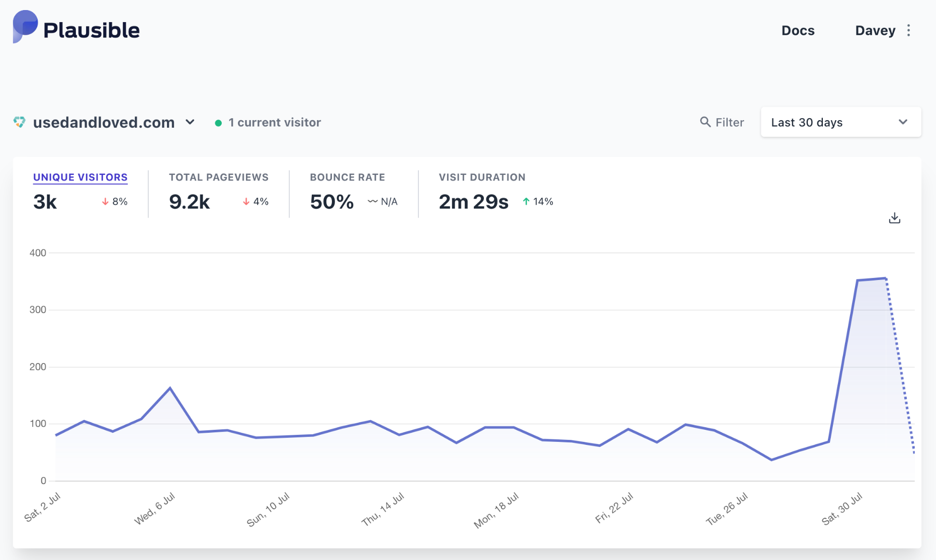Click the N/A trend squiggle icon
Image resolution: width=936 pixels, height=560 pixels.
point(373,202)
